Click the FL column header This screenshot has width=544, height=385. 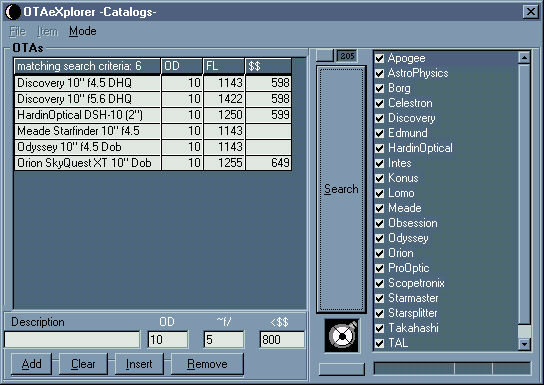click(x=224, y=66)
